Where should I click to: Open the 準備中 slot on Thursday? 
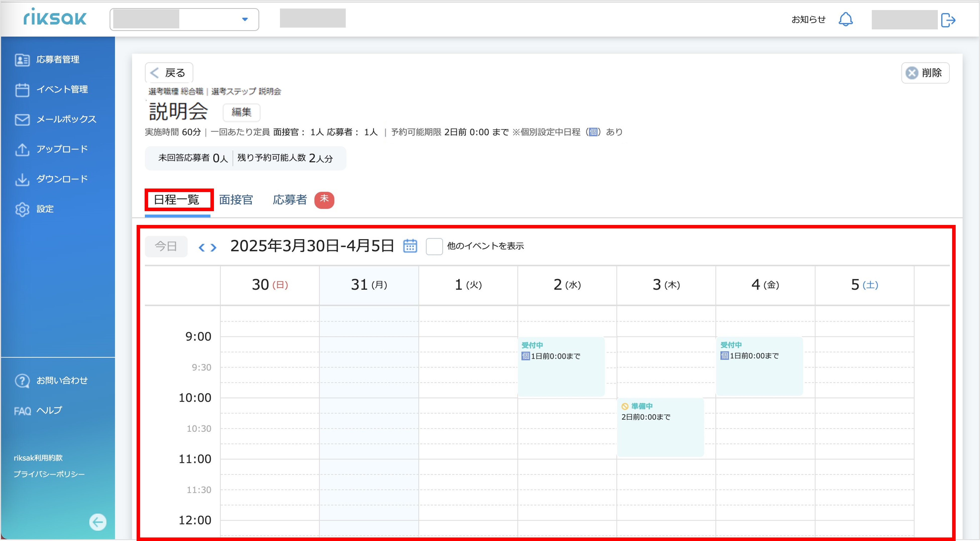pos(660,427)
